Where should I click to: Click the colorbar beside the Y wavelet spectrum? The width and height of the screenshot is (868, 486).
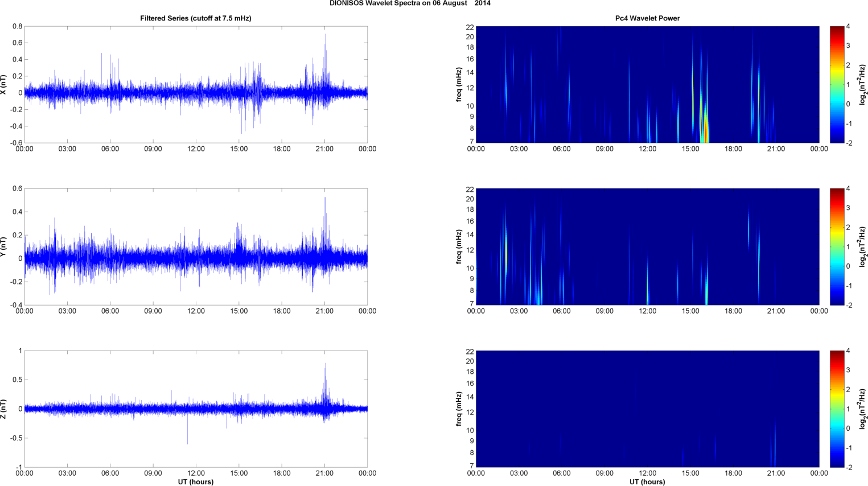pyautogui.click(x=837, y=246)
